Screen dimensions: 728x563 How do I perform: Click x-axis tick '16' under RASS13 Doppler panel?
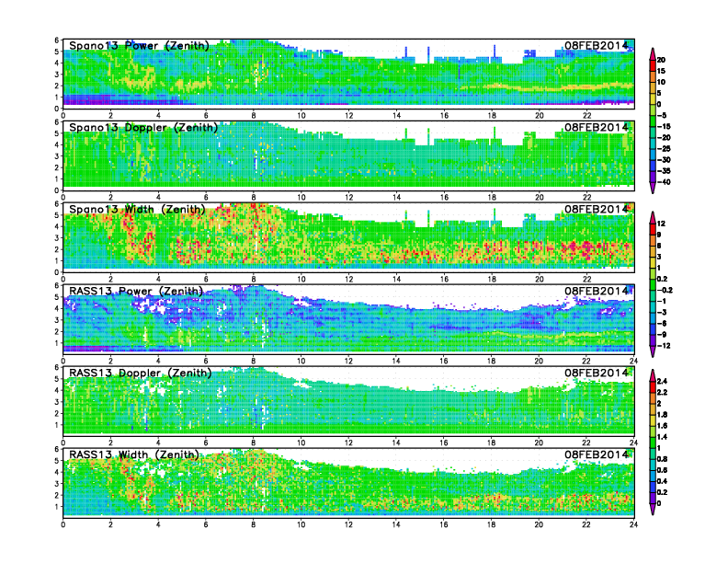point(444,442)
